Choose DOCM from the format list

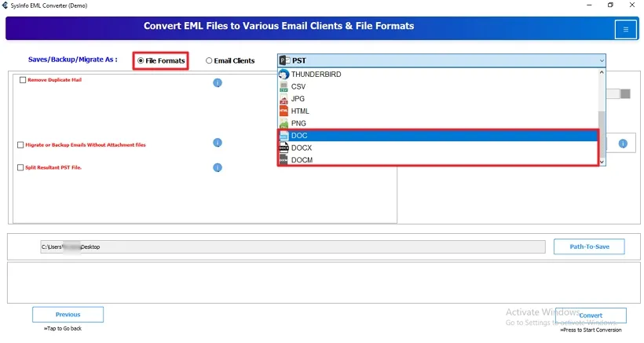[437, 159]
